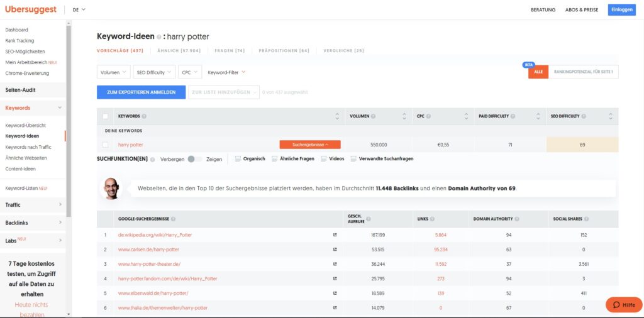Switch to the PRÄPOSITIONEN (64) tab
This screenshot has width=644, height=318.
[x=284, y=51]
